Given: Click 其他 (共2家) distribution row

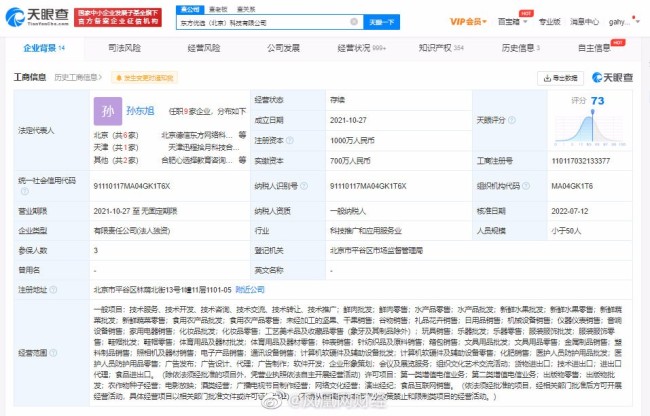Looking at the screenshot, I should click(x=116, y=160).
